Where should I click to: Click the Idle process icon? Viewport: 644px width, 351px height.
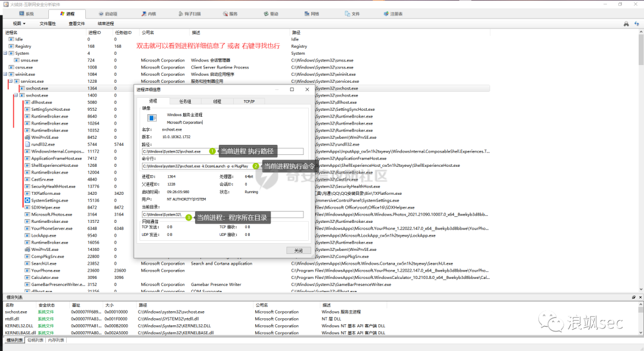tap(11, 39)
